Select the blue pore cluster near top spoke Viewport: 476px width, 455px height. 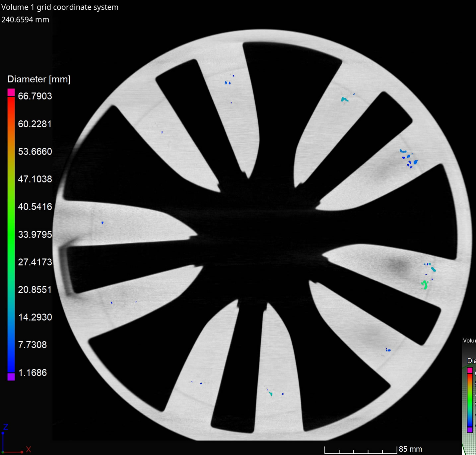point(228,83)
